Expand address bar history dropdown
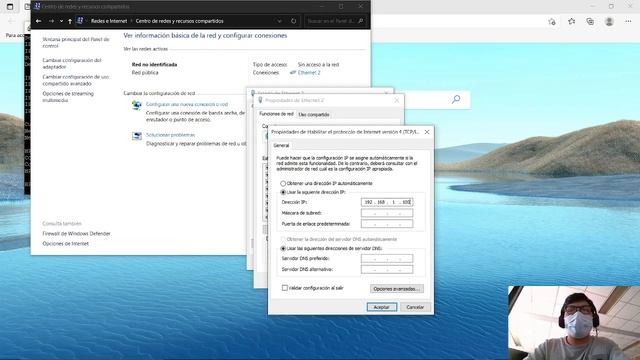Image resolution: width=640 pixels, height=360 pixels. point(280,21)
